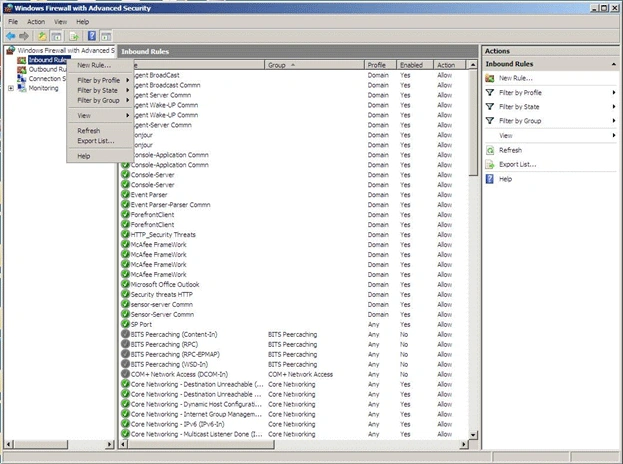The image size is (623, 464).
Task: Click green check icon beside SP Port
Action: (126, 324)
